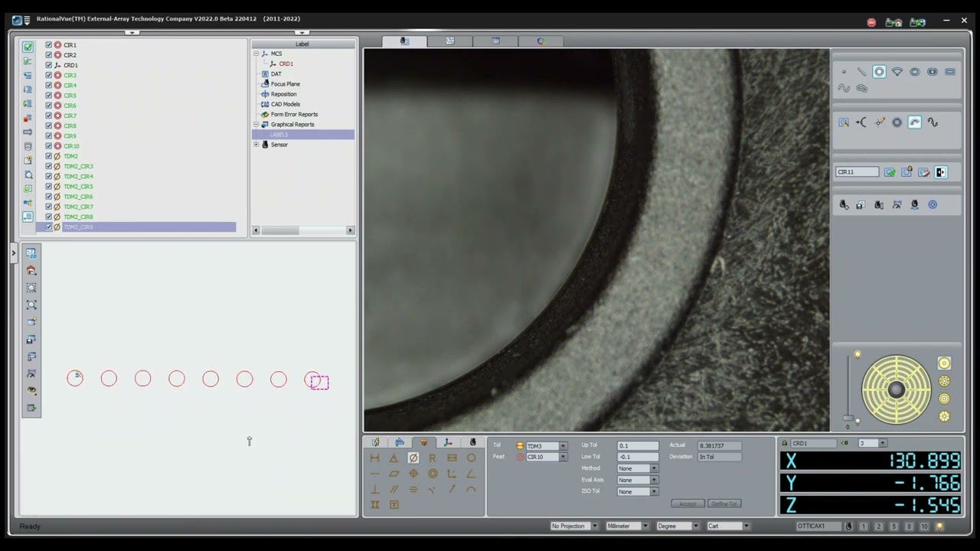Select the Diameter tolerance symbol
This screenshot has width=980, height=551.
pos(413,458)
